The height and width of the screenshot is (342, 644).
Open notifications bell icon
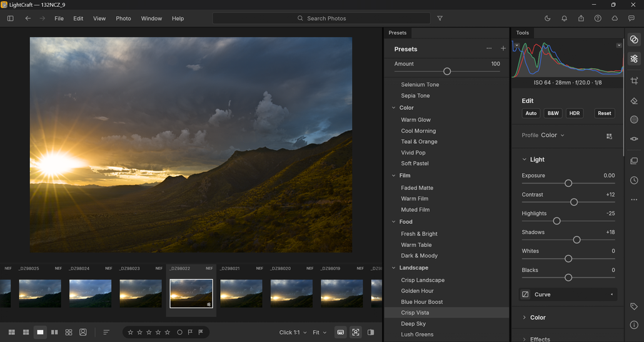(x=565, y=19)
